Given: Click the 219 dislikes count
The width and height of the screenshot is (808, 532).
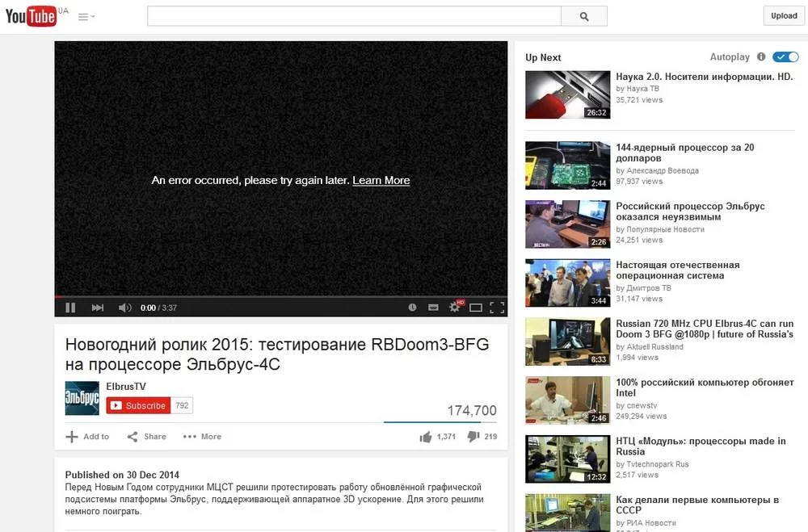Looking at the screenshot, I should point(490,437).
